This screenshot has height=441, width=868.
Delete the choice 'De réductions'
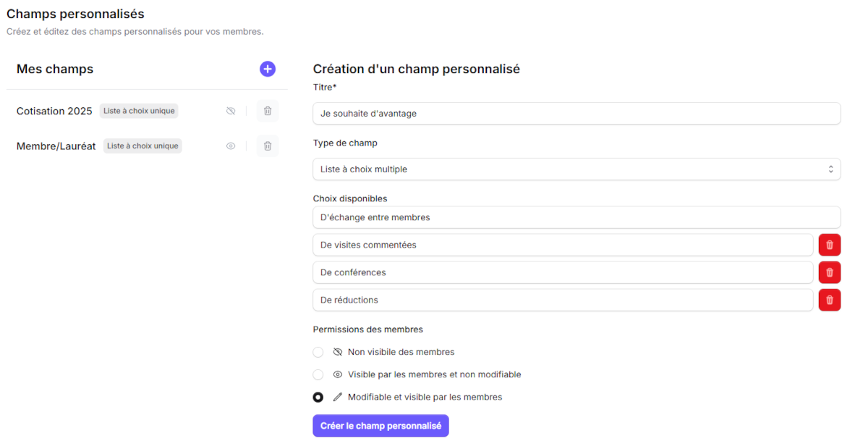(x=829, y=300)
